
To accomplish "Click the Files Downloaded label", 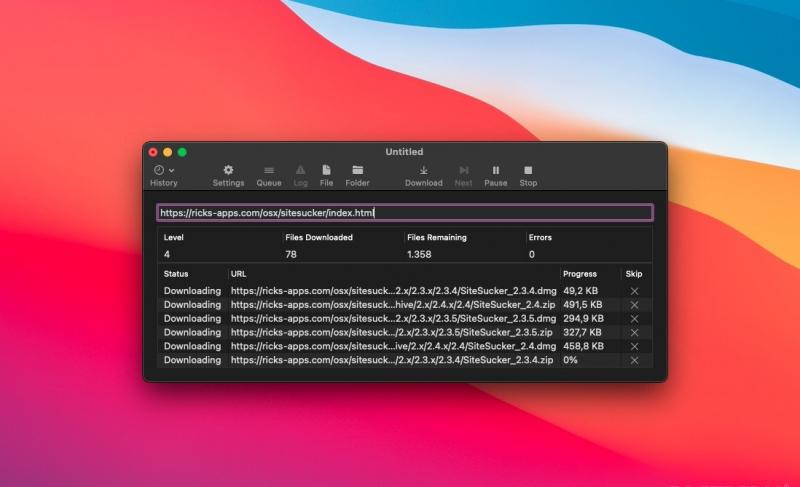I will pos(319,237).
